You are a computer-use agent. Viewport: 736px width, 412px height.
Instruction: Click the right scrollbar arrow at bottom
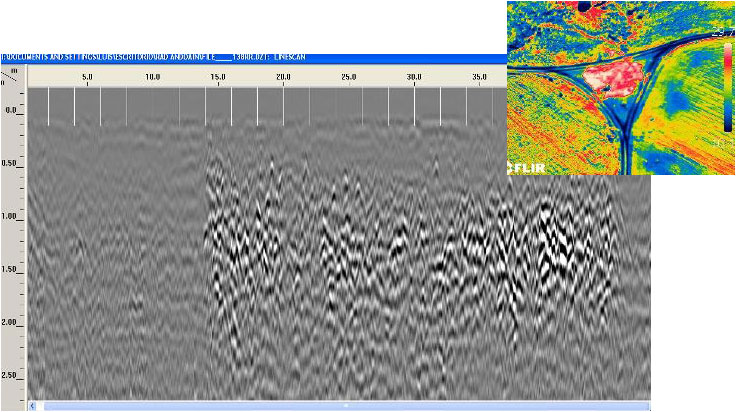(x=645, y=406)
